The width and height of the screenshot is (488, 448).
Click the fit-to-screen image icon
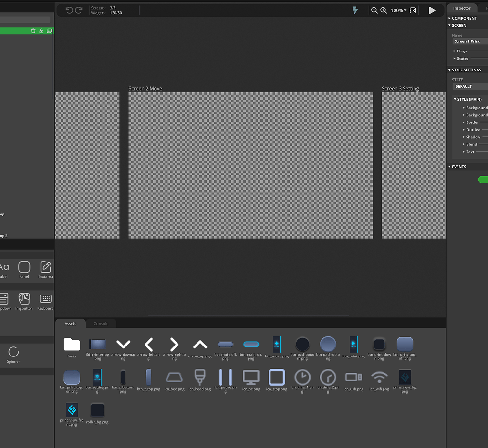click(x=413, y=10)
